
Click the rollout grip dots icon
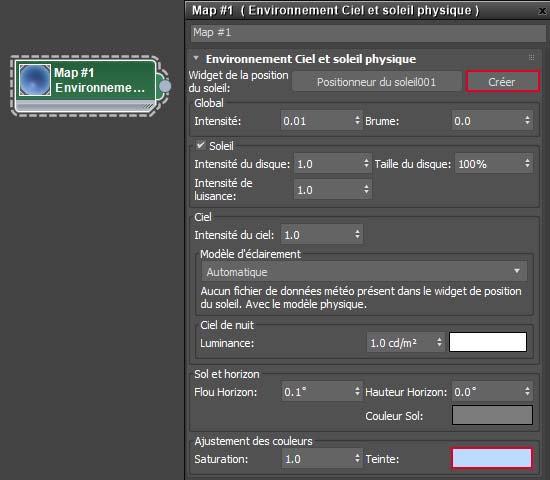(531, 57)
